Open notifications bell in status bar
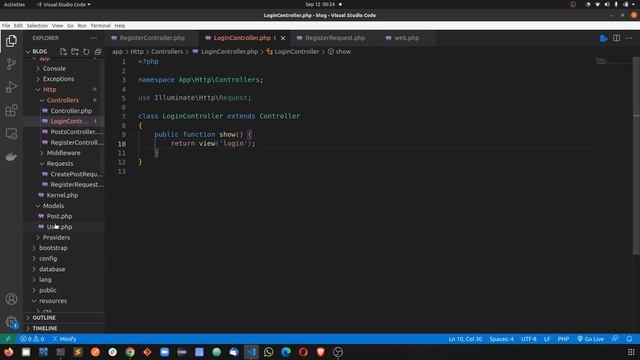The height and width of the screenshot is (360, 640). (629, 339)
